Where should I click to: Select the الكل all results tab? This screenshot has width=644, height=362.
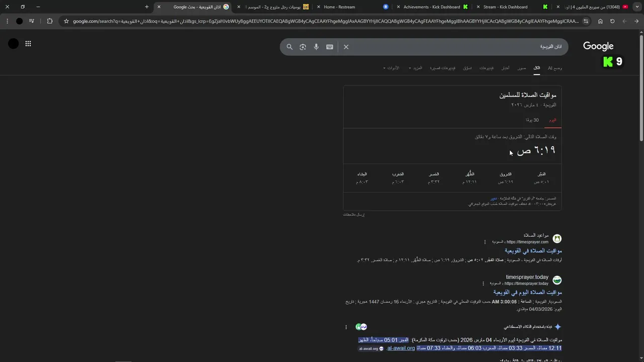(537, 68)
